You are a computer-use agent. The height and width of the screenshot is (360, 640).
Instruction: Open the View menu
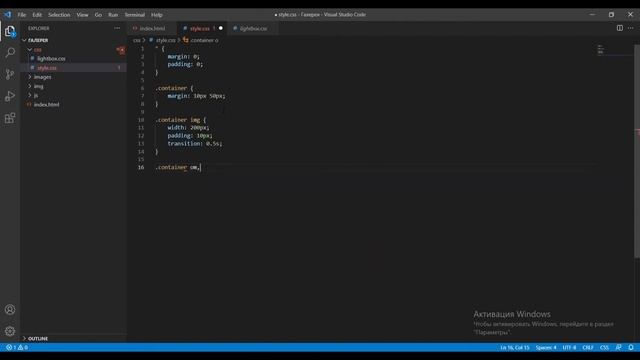(82, 15)
